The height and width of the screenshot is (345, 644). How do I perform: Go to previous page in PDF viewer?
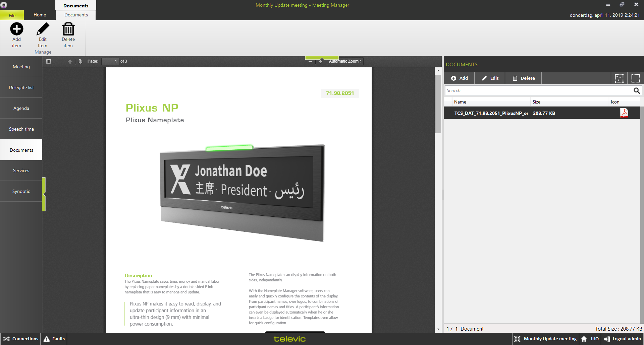pos(70,61)
